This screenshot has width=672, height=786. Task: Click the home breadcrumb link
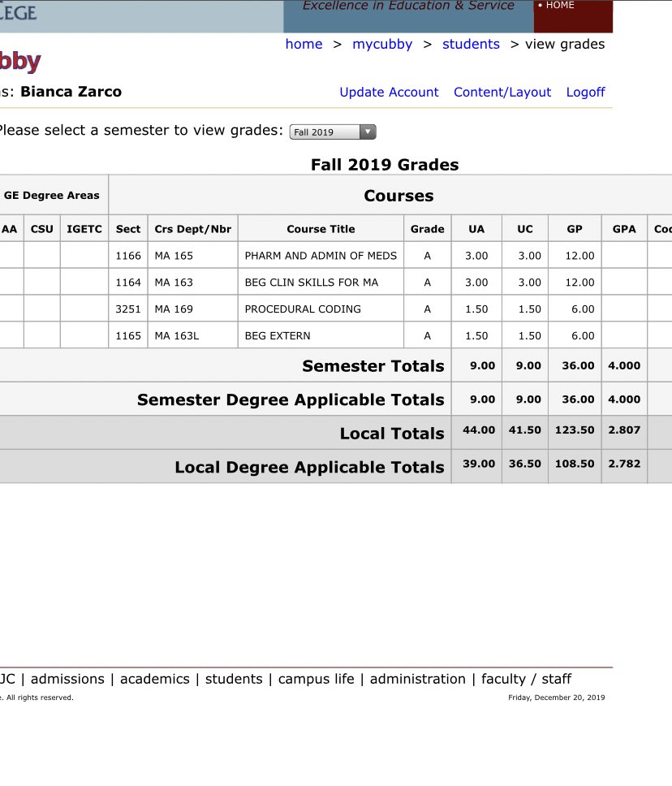(x=304, y=44)
